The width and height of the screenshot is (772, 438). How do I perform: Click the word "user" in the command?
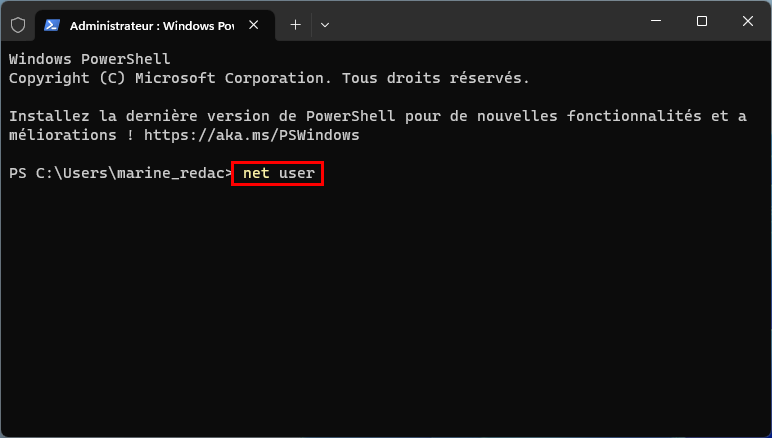pyautogui.click(x=297, y=173)
